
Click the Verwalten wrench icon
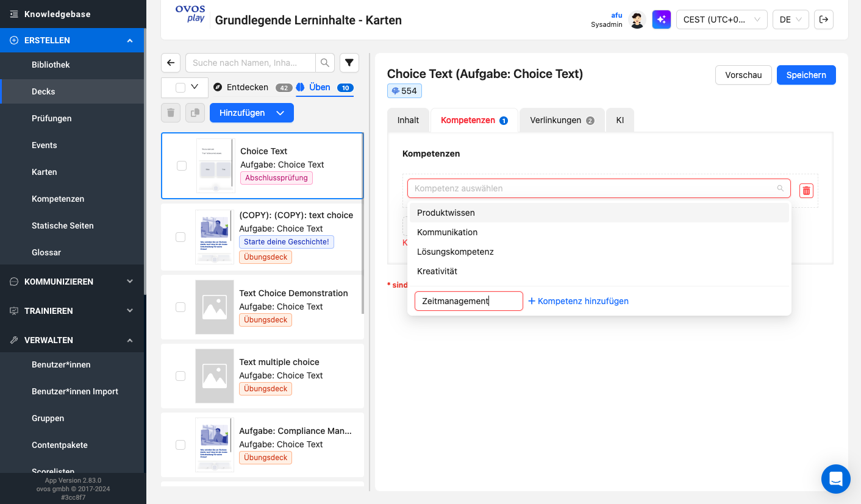(x=14, y=340)
